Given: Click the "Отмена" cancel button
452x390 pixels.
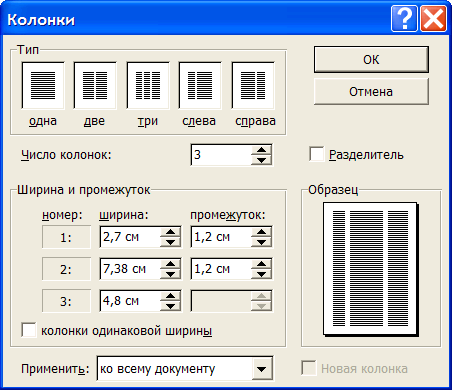Looking at the screenshot, I should tap(371, 92).
